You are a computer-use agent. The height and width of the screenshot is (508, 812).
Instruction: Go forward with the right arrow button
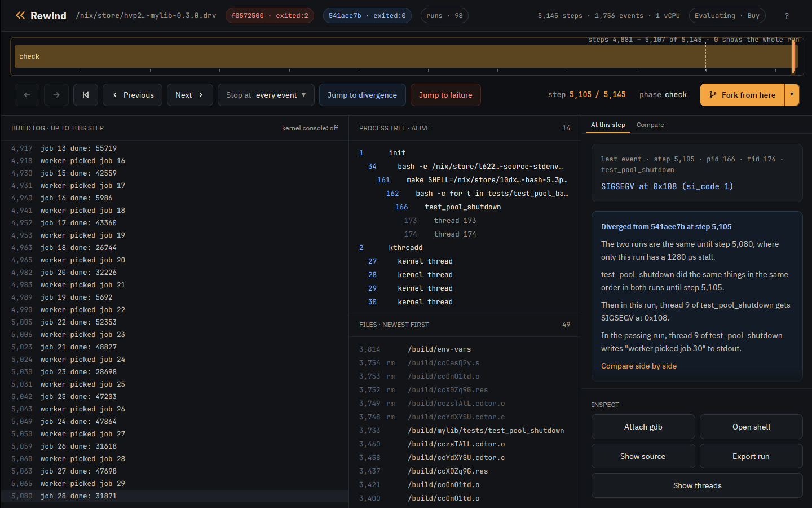(x=56, y=95)
